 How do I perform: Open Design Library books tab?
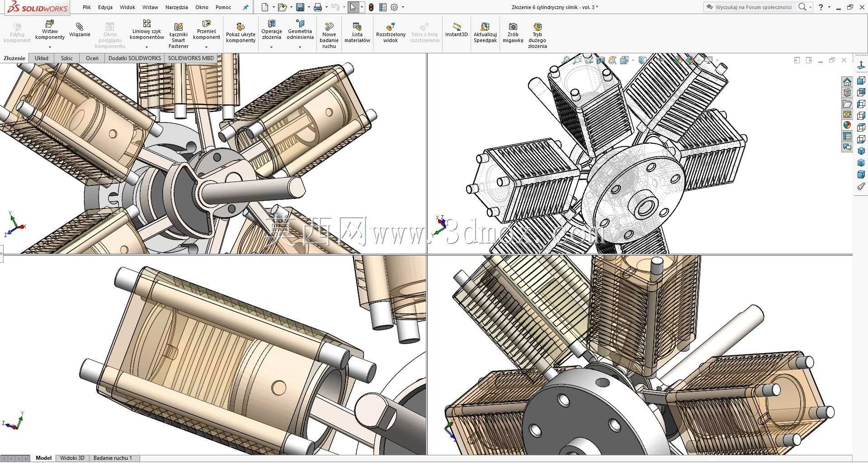click(x=847, y=93)
